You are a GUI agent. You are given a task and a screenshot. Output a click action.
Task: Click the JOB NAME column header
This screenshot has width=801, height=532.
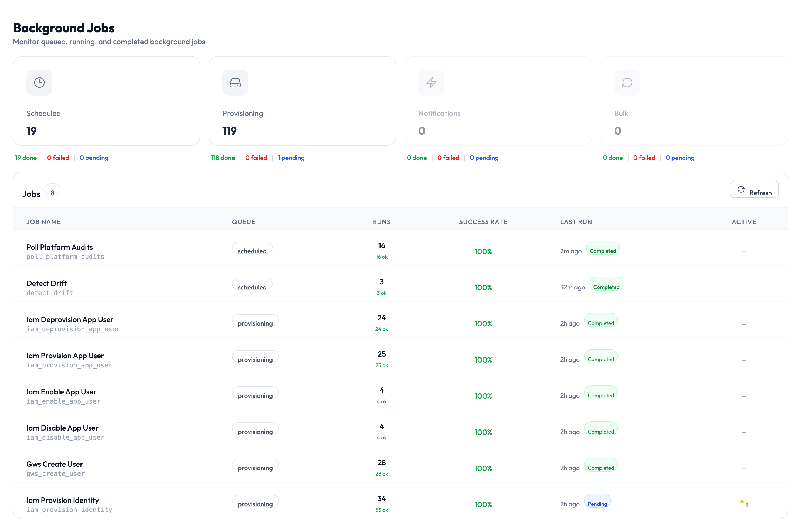pos(44,222)
